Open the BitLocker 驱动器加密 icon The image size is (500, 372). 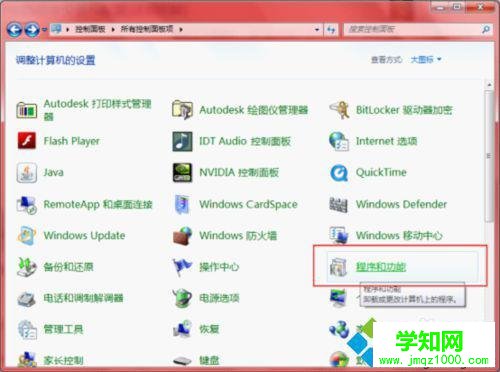tap(339, 110)
